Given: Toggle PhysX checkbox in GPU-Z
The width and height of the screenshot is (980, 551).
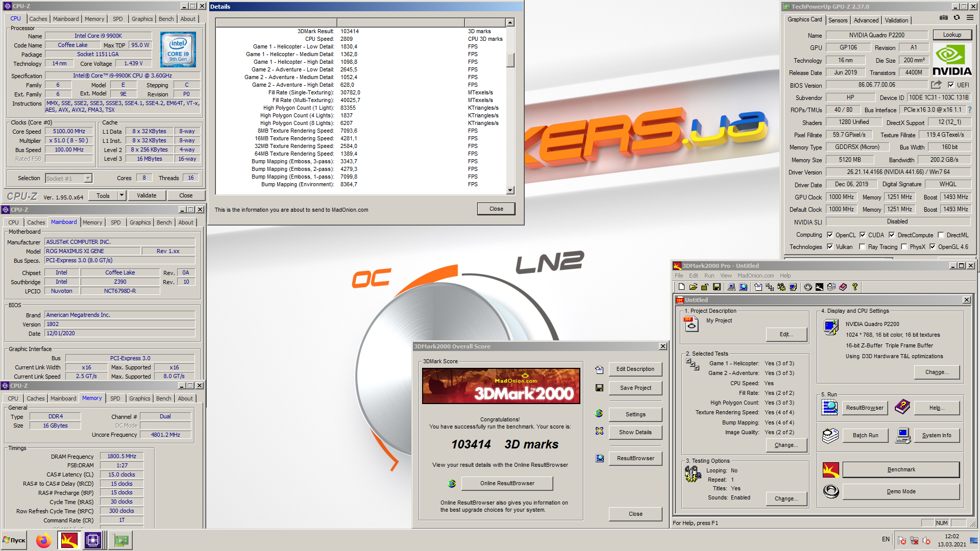Looking at the screenshot, I should point(904,247).
